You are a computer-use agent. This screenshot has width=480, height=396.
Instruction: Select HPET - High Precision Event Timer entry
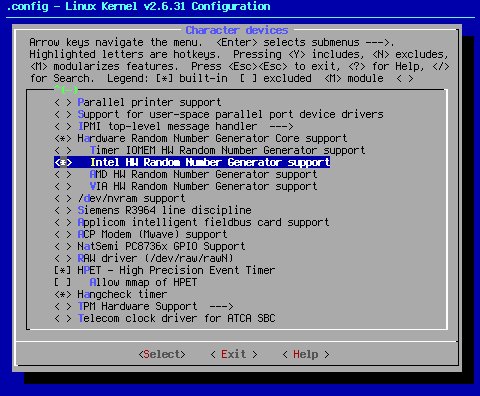176,270
